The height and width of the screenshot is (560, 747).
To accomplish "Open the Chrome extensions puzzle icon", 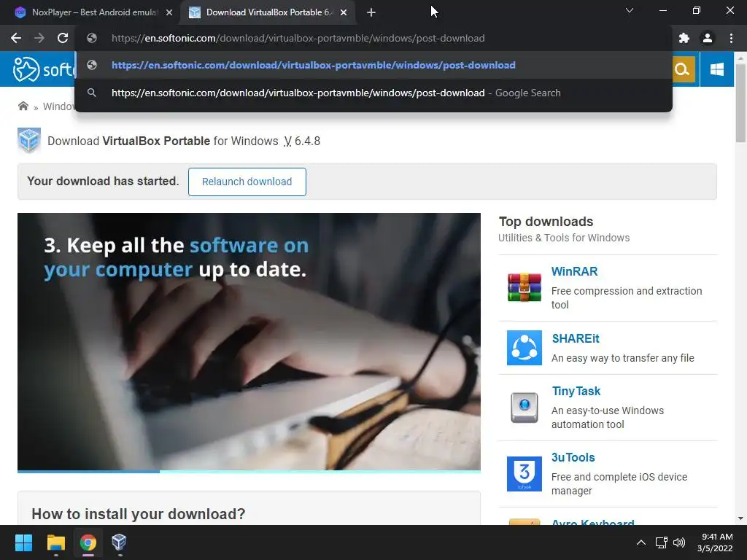I will tap(684, 38).
